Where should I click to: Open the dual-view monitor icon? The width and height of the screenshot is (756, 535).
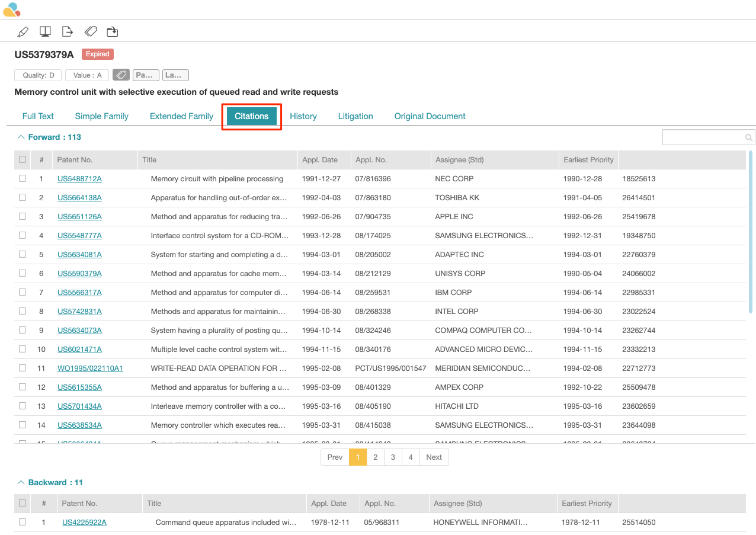pyautogui.click(x=44, y=31)
